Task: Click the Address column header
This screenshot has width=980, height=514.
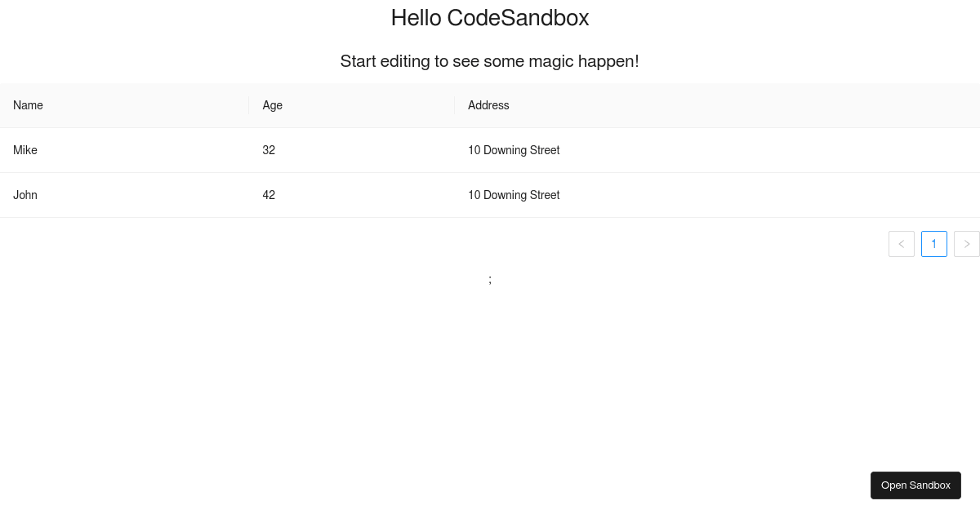Action: [717, 105]
